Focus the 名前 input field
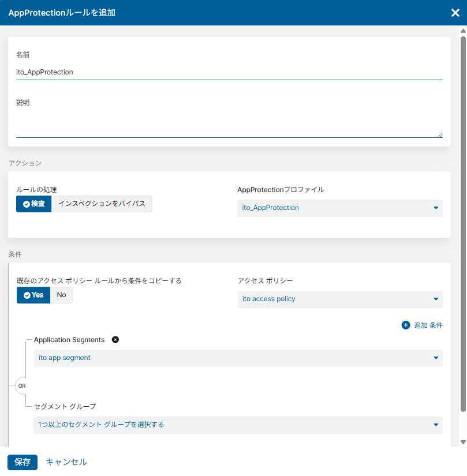 tap(229, 72)
